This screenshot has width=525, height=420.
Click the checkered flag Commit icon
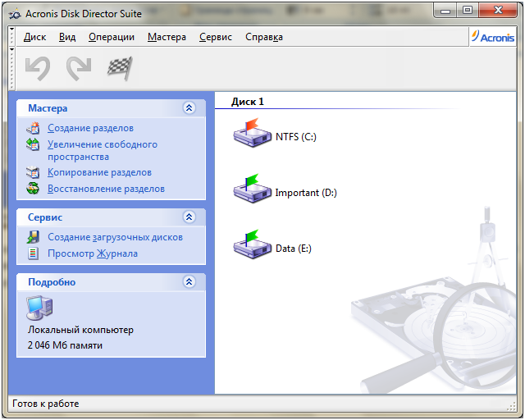point(120,69)
